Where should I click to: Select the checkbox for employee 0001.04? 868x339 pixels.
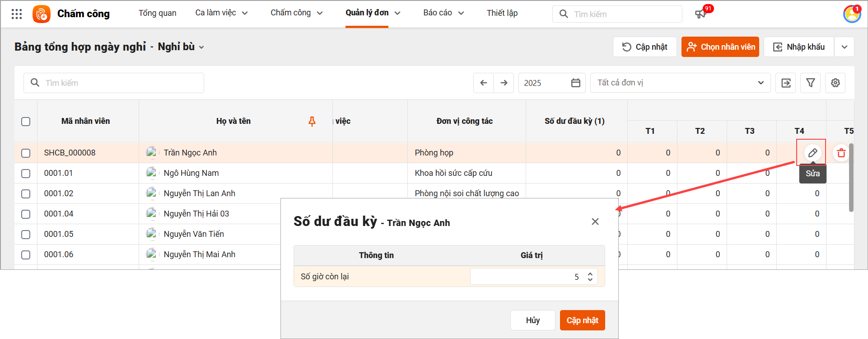(x=26, y=214)
